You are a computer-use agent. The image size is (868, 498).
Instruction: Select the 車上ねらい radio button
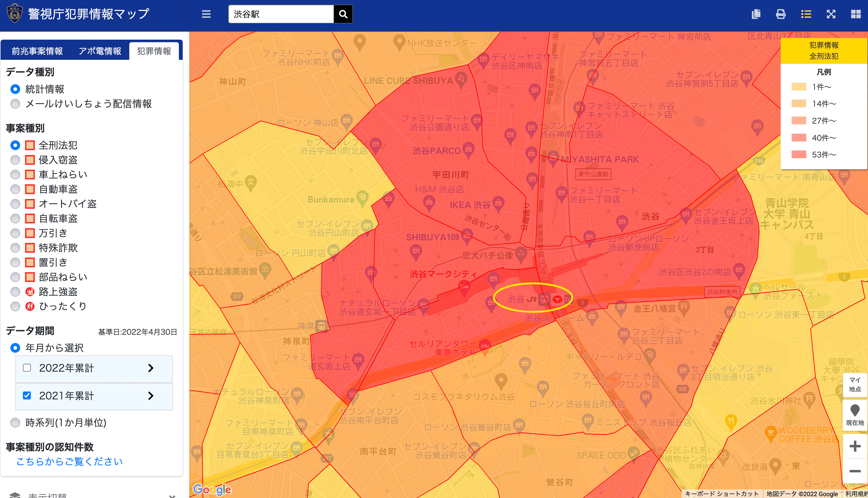point(15,175)
